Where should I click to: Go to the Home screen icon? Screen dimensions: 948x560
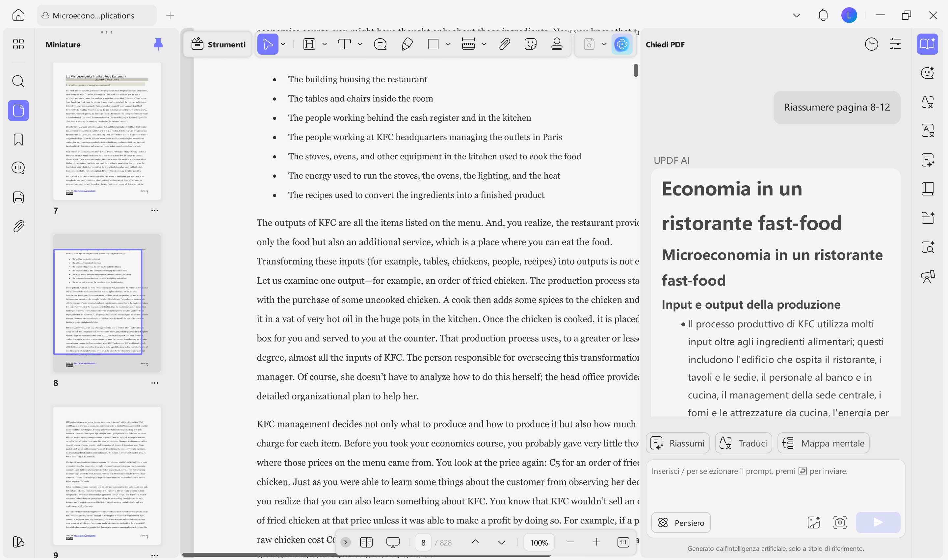(x=18, y=15)
